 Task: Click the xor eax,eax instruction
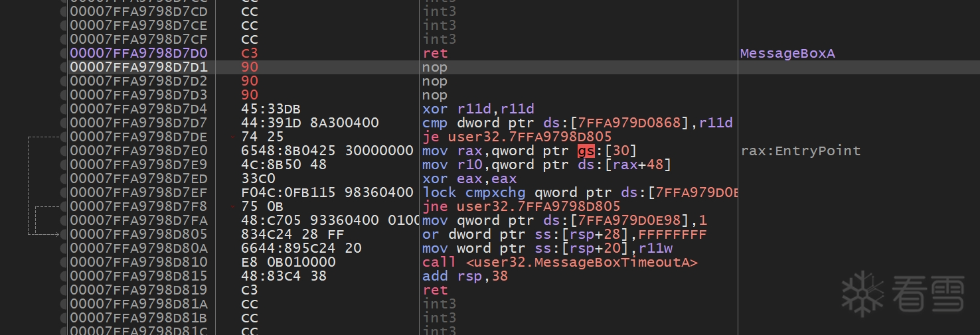[469, 178]
